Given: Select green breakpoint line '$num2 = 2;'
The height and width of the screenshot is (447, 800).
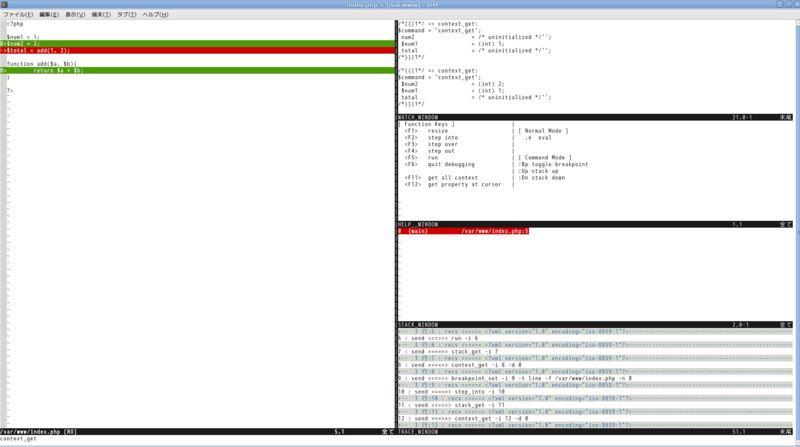Looking at the screenshot, I should pyautogui.click(x=197, y=44).
